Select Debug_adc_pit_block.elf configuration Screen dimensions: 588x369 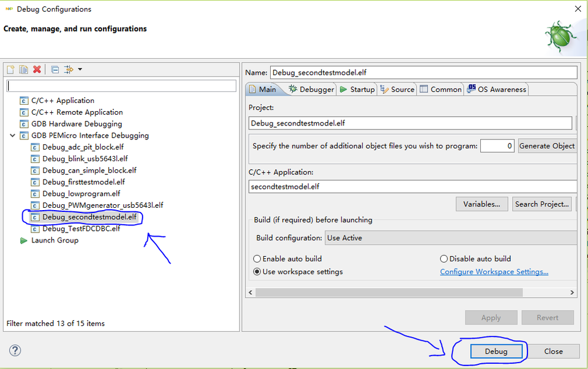click(83, 147)
